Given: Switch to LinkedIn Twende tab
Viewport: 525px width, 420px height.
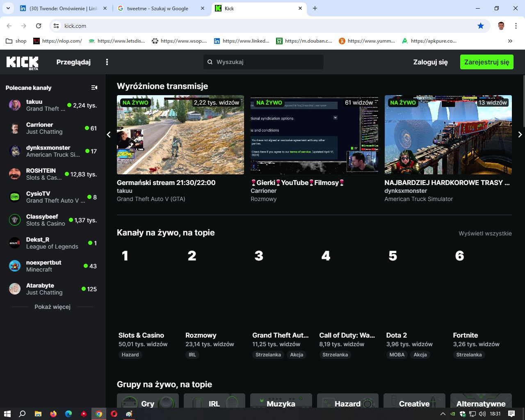Looking at the screenshot, I should (64, 8).
